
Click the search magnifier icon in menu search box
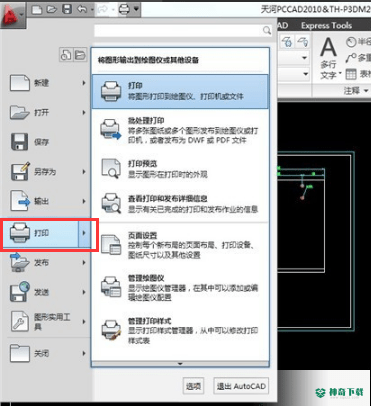(267, 31)
